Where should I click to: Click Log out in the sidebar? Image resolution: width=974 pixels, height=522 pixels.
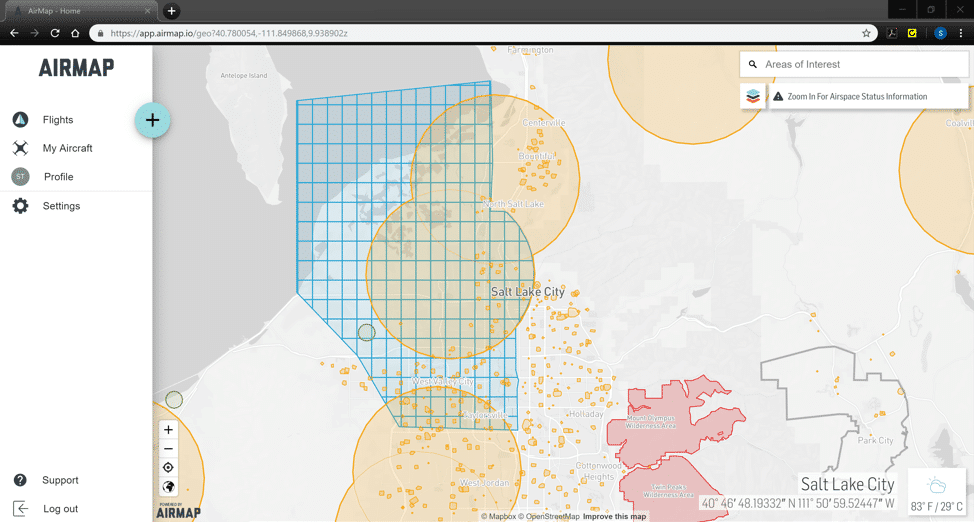tap(60, 509)
